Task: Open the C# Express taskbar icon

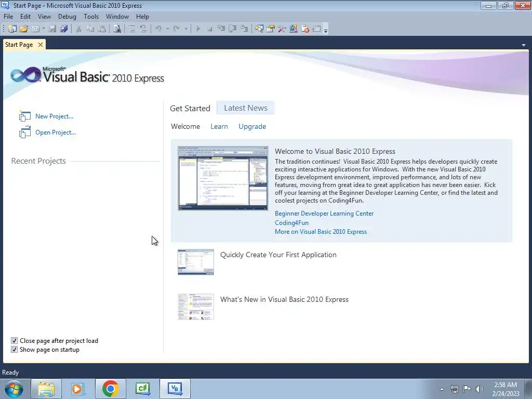Action: 142,389
